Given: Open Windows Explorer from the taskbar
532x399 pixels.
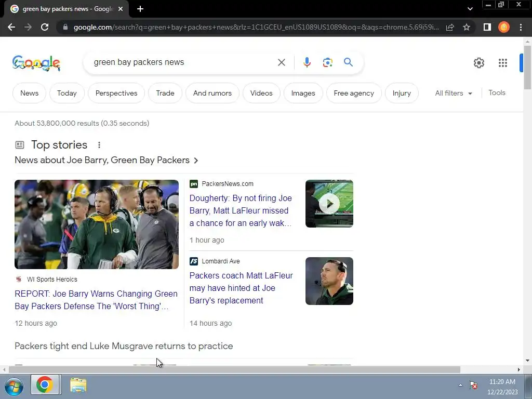Looking at the screenshot, I should pos(78,385).
